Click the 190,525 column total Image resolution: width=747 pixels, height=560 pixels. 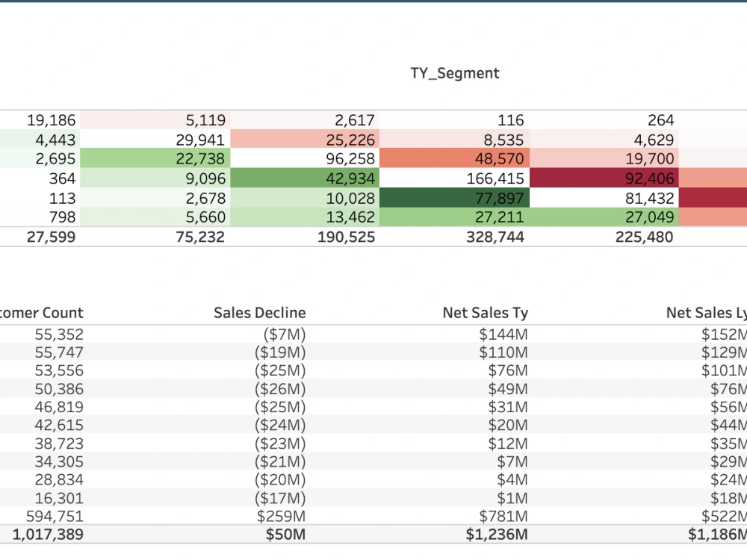(347, 237)
